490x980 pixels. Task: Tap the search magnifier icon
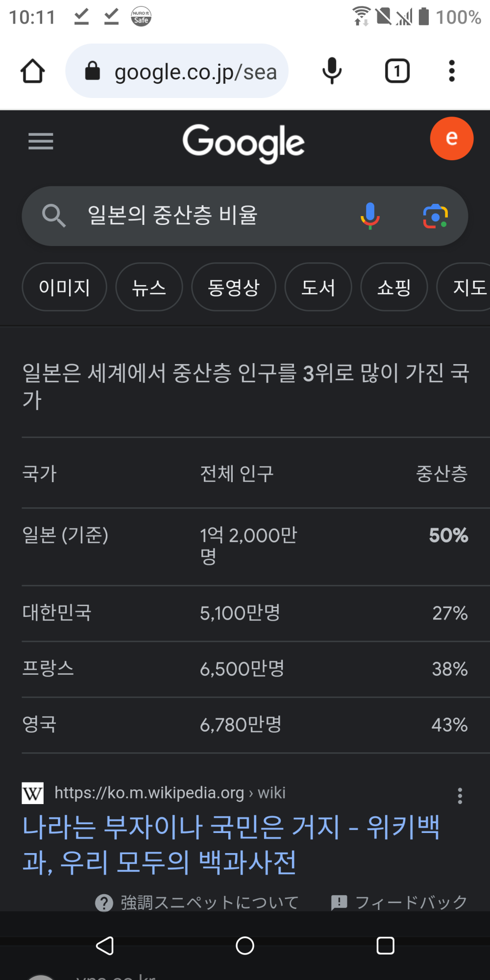point(53,216)
